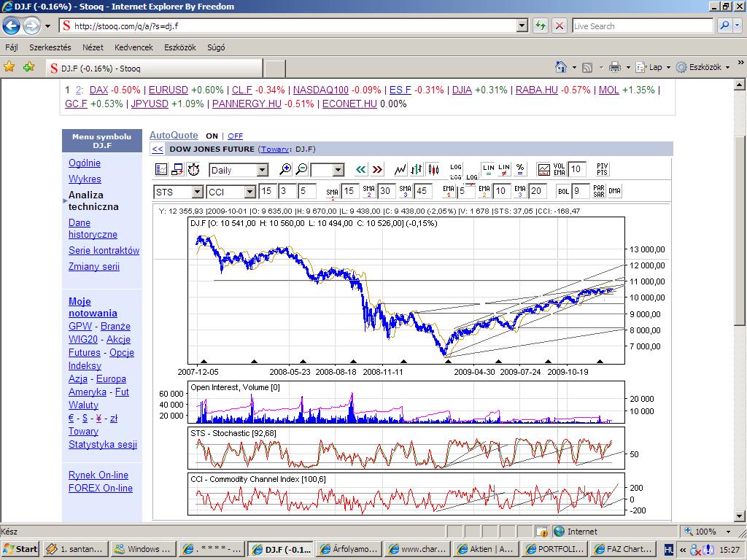Viewport: 747px width, 560px height.
Task: Click the volume chart icon
Action: [543, 169]
